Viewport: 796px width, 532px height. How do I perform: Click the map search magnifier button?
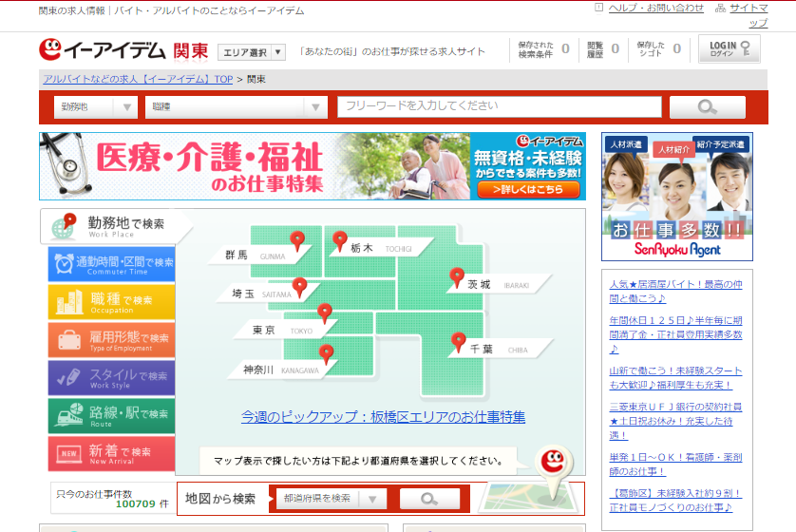(429, 499)
